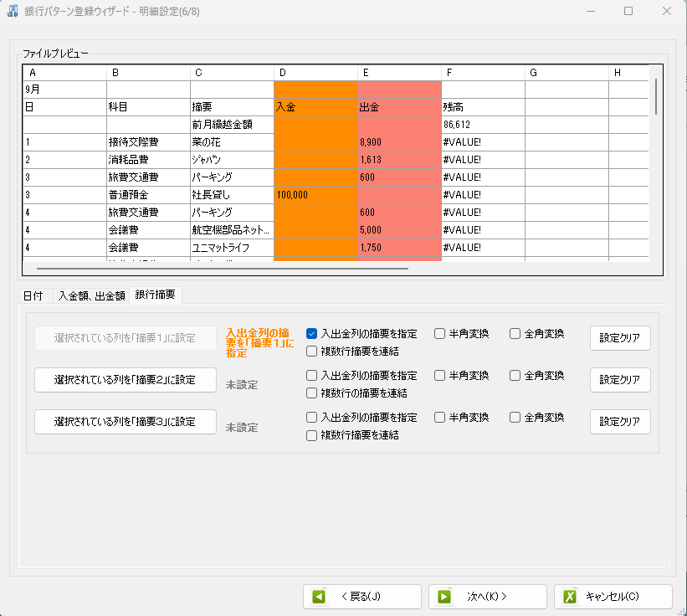687x616 pixels.
Task: Check 複数行摘要を連結 in 摘要1 row
Action: [312, 352]
